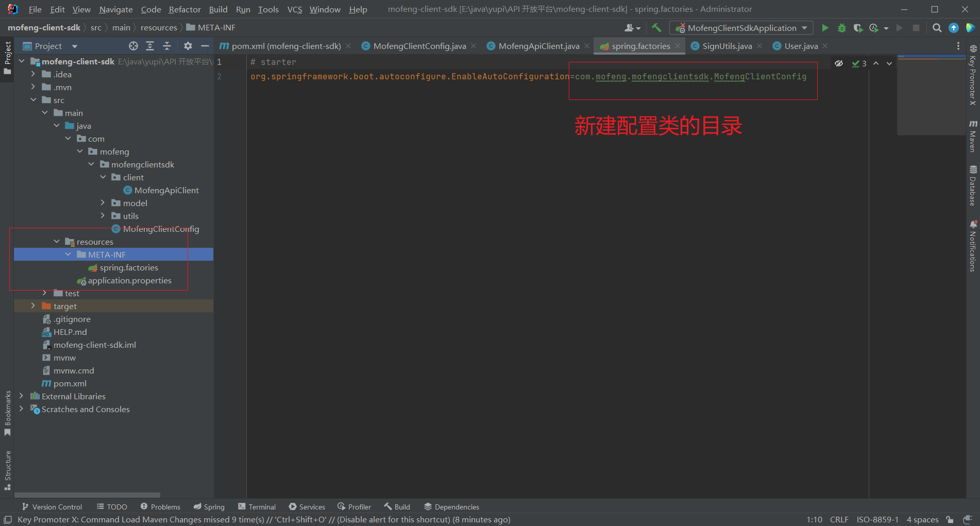
Task: Open the Services tool window
Action: (307, 507)
